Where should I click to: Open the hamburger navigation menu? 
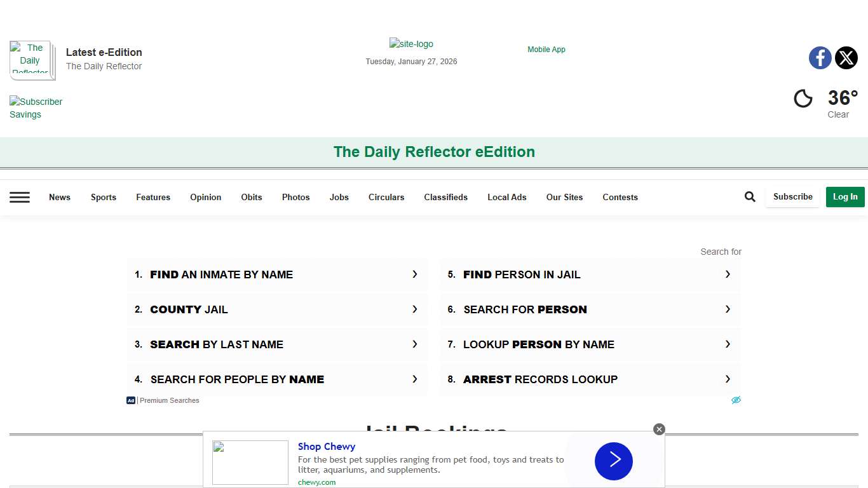pos(20,197)
